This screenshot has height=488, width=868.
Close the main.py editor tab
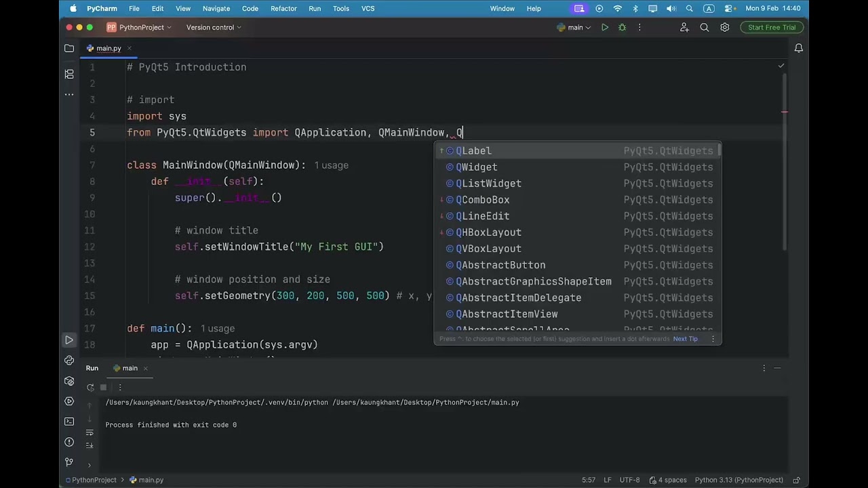pyautogui.click(x=129, y=48)
